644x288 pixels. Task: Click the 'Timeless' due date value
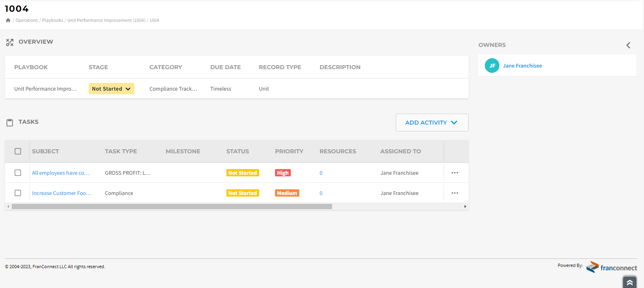pos(221,89)
